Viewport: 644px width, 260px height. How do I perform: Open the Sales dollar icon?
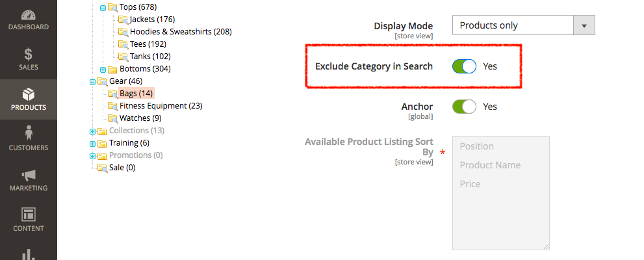(29, 55)
